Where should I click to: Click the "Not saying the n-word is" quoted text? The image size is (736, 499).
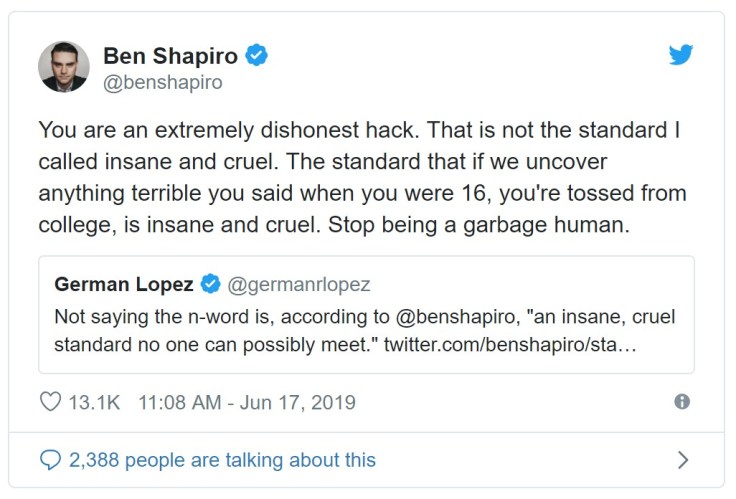pos(148,317)
